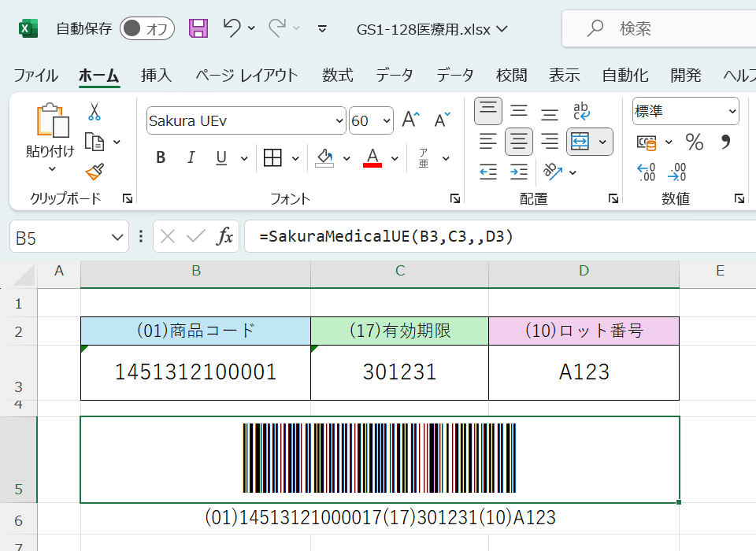The height and width of the screenshot is (551, 756).
Task: Open the 配置 alignment dialog launcher
Action: (613, 198)
